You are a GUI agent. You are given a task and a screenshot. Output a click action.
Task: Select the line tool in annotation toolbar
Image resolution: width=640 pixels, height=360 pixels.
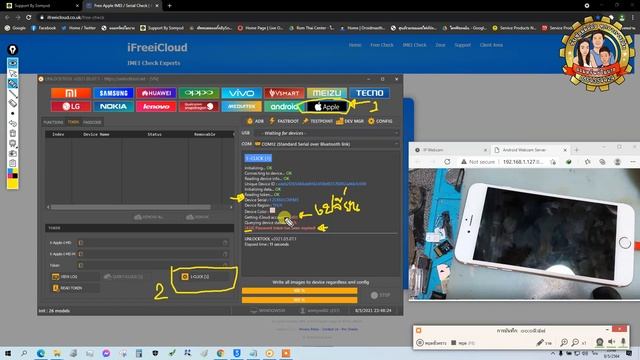(x=13, y=93)
